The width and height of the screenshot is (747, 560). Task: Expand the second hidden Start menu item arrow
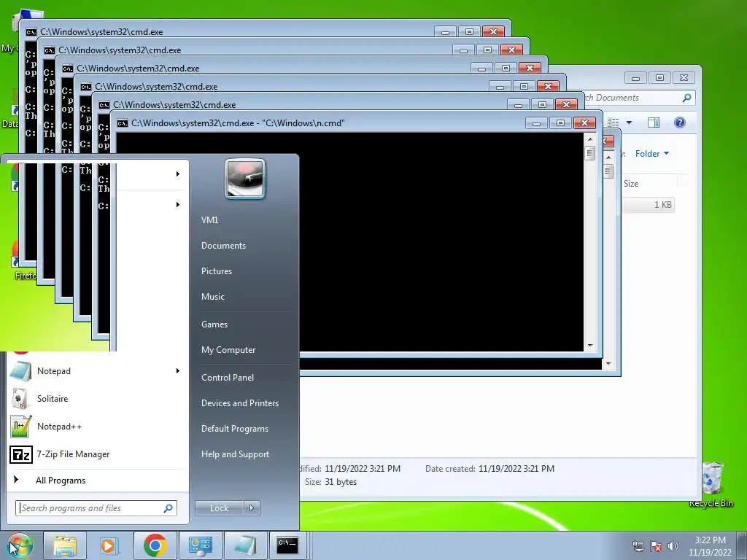click(x=178, y=205)
